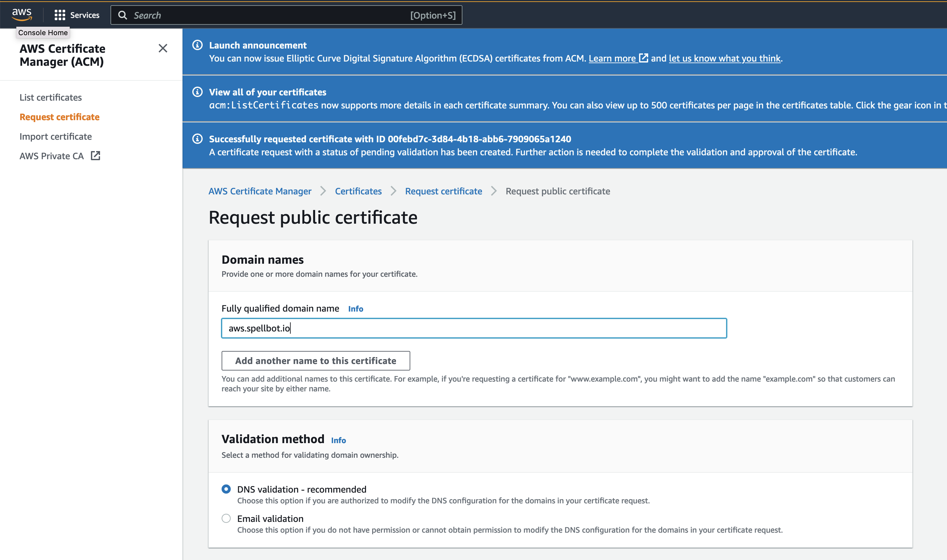Close the ACM sidebar with the X icon
Image resolution: width=947 pixels, height=560 pixels.
pyautogui.click(x=163, y=48)
